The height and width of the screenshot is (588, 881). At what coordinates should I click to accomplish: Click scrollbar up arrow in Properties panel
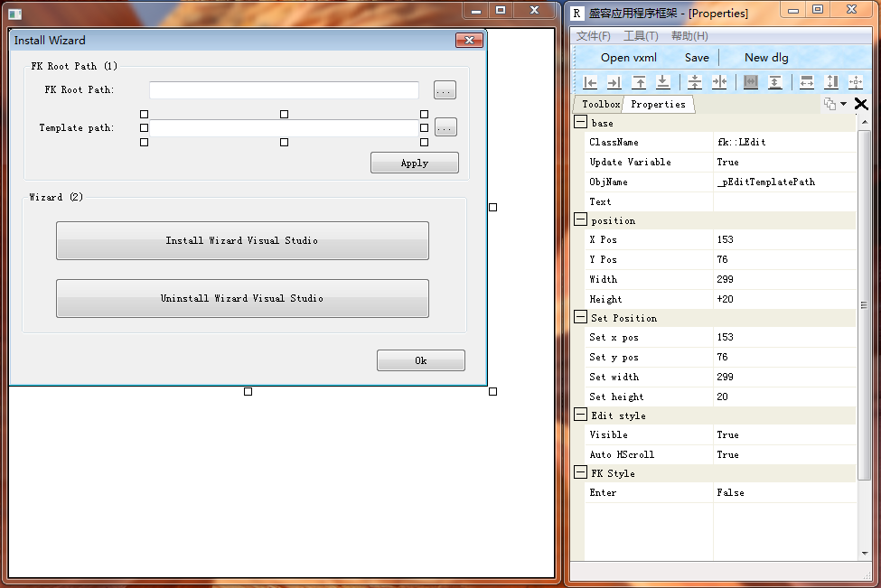point(864,122)
